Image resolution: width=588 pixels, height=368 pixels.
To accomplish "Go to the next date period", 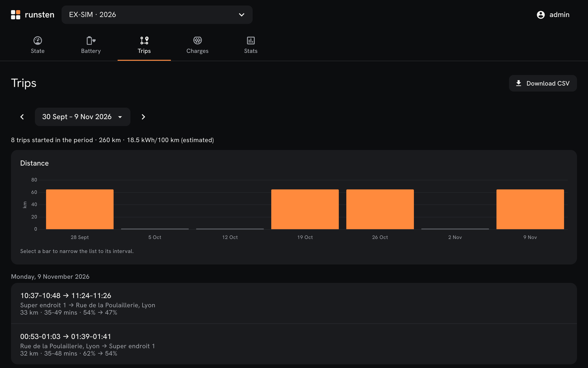I will (x=143, y=117).
